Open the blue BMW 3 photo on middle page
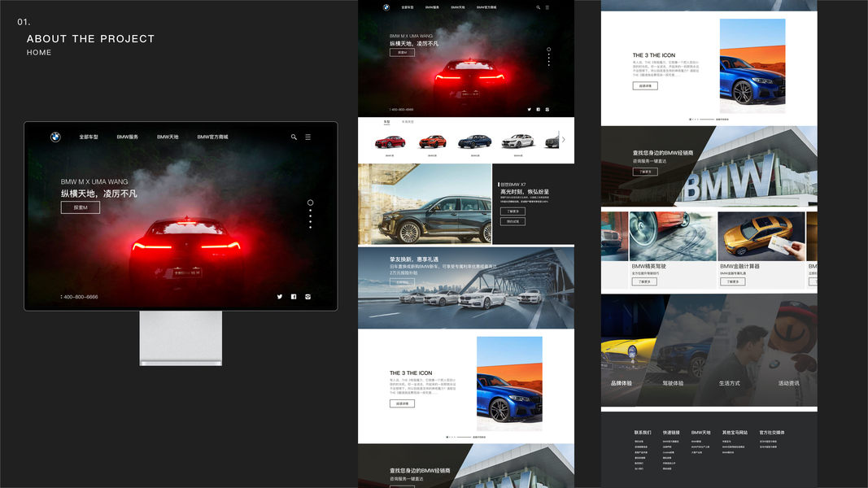The width and height of the screenshot is (868, 488). [509, 383]
